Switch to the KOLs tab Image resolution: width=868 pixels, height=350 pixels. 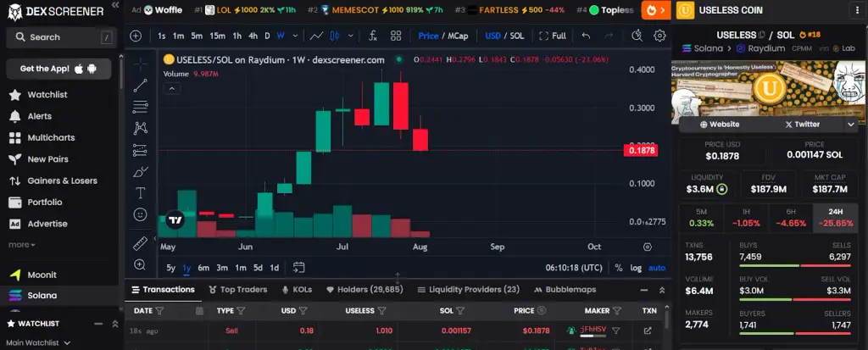point(297,290)
